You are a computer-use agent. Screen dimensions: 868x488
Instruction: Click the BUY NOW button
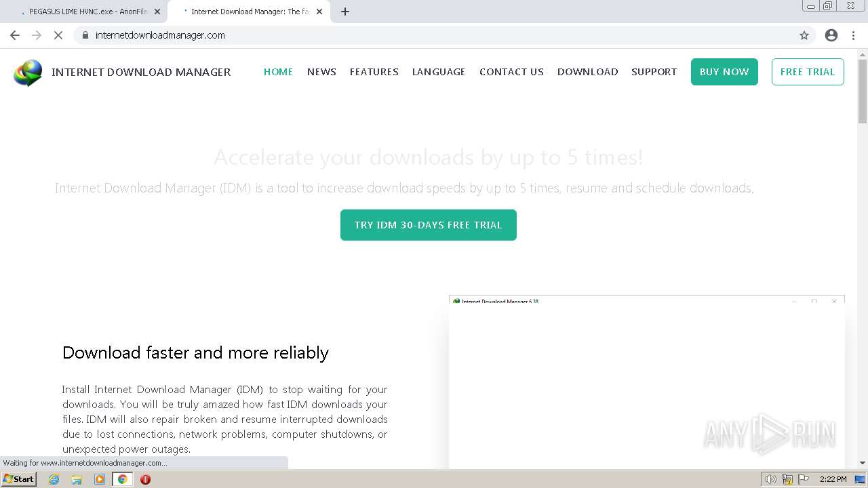pyautogui.click(x=724, y=72)
